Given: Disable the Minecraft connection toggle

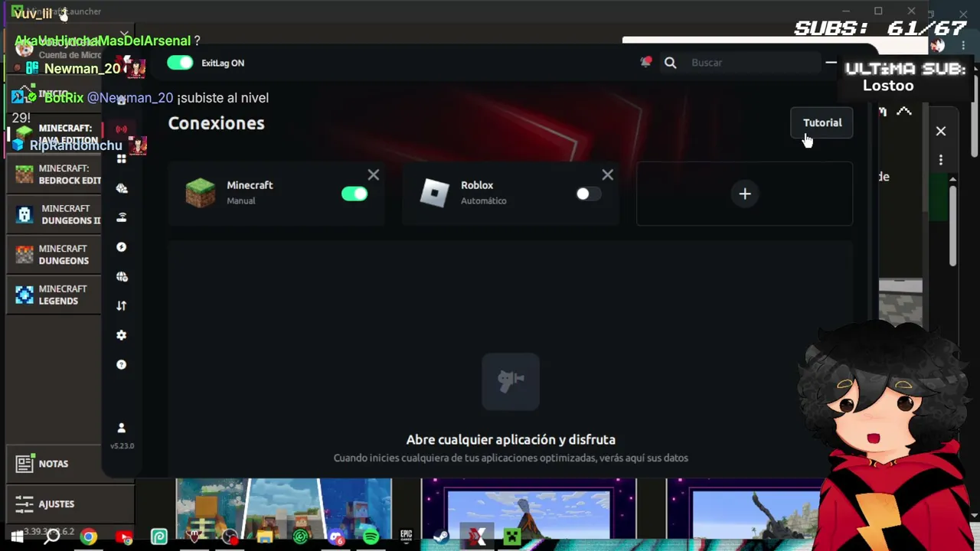Looking at the screenshot, I should [x=354, y=194].
